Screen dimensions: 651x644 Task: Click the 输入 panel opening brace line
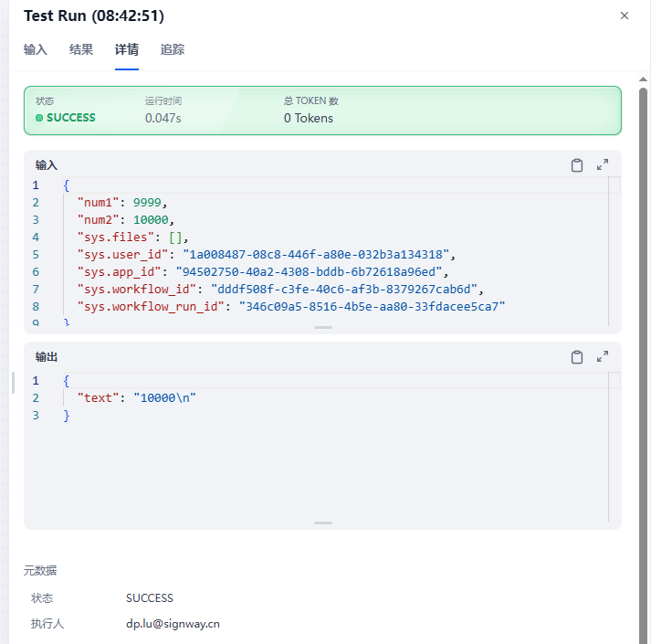click(x=67, y=185)
